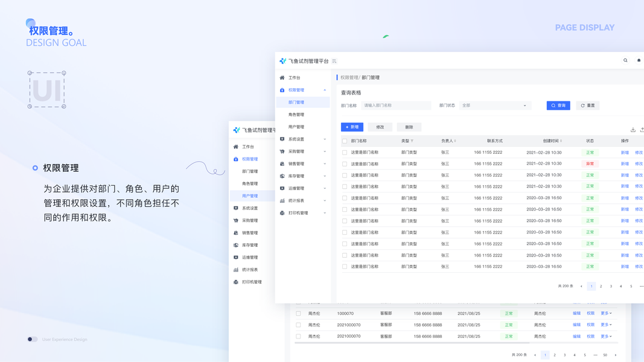Jump to page 50 in back window pagination
The image size is (644, 362).
click(x=605, y=355)
